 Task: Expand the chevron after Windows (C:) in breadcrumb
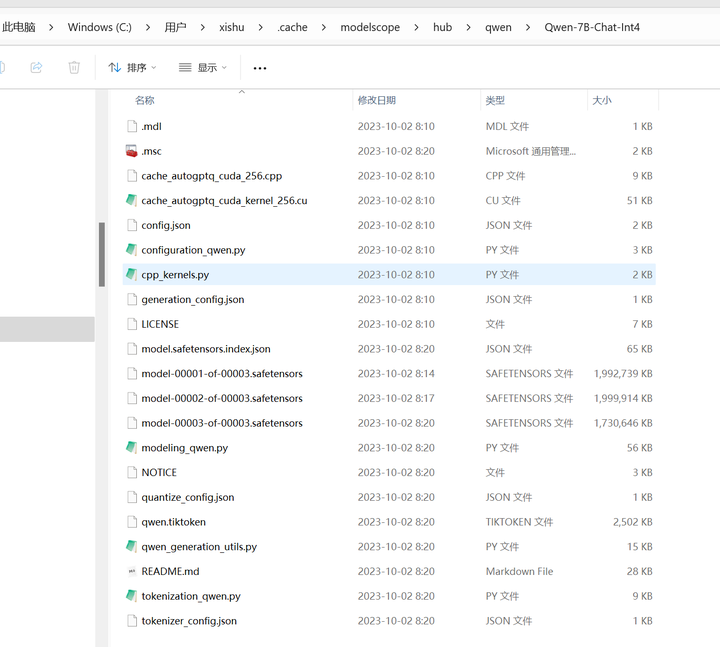click(148, 28)
